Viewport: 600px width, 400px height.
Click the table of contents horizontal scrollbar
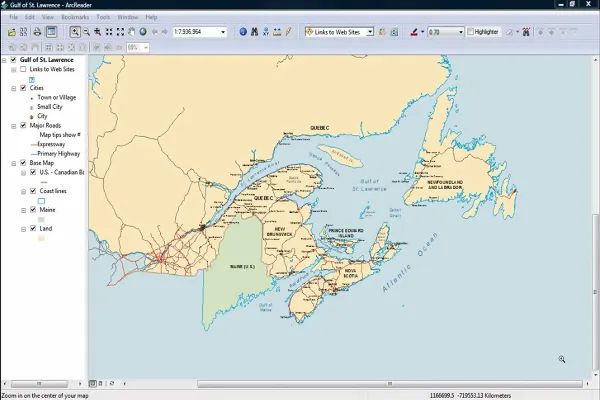click(x=39, y=383)
